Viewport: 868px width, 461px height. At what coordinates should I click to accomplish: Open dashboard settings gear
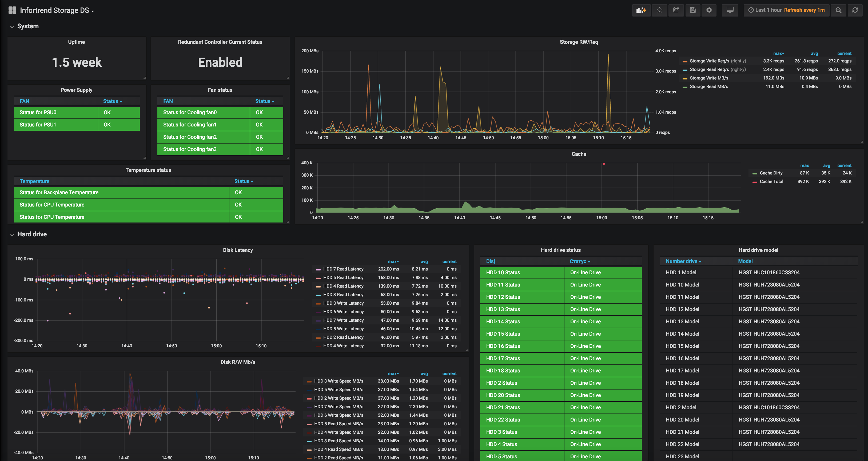pos(709,10)
